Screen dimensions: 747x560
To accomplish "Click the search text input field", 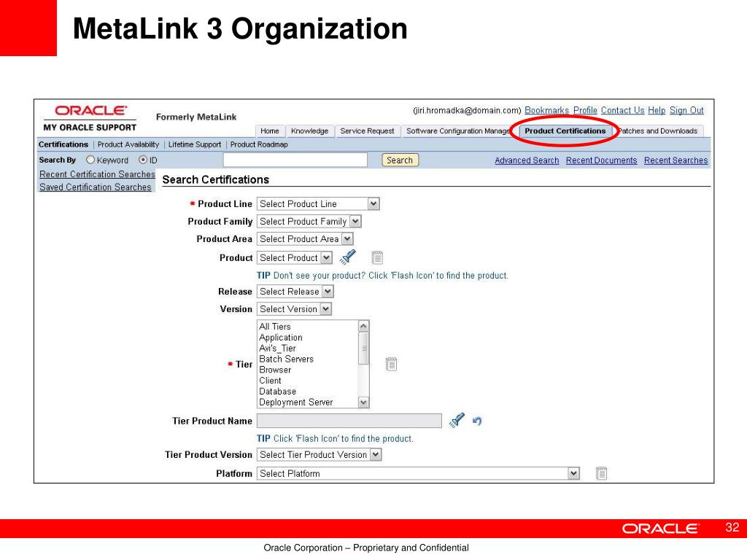I will pos(295,160).
